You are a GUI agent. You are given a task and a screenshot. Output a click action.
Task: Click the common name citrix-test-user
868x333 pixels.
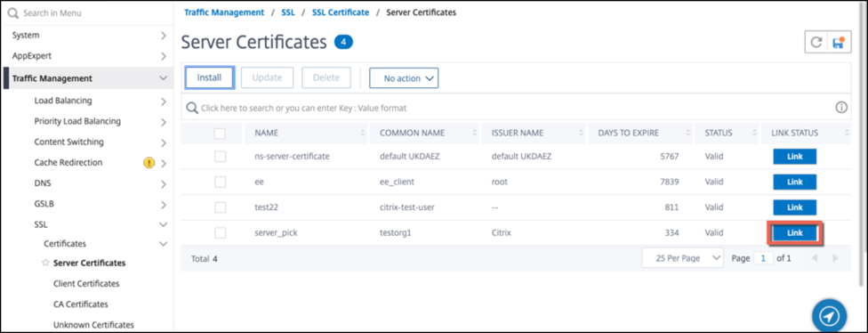[x=407, y=207]
